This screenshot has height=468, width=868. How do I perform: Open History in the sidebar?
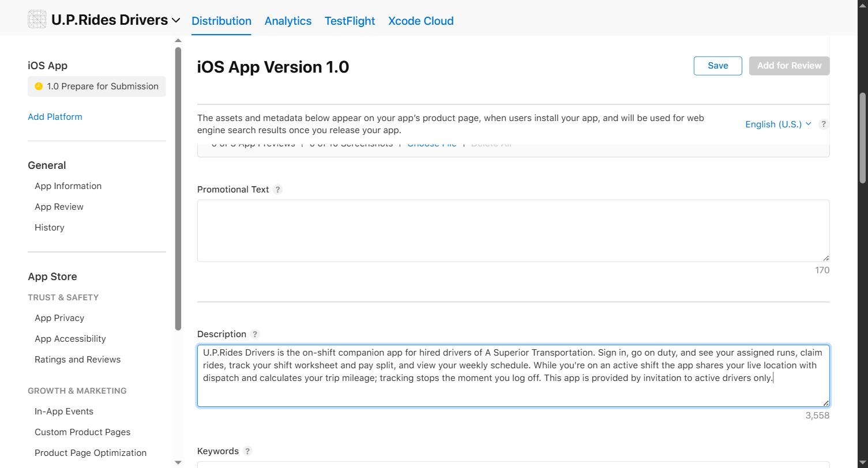pyautogui.click(x=50, y=228)
